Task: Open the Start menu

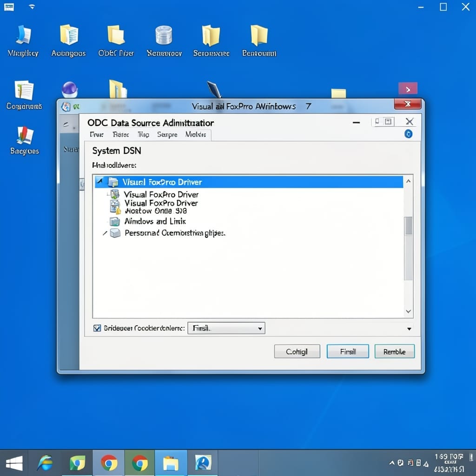Action: coord(14,463)
